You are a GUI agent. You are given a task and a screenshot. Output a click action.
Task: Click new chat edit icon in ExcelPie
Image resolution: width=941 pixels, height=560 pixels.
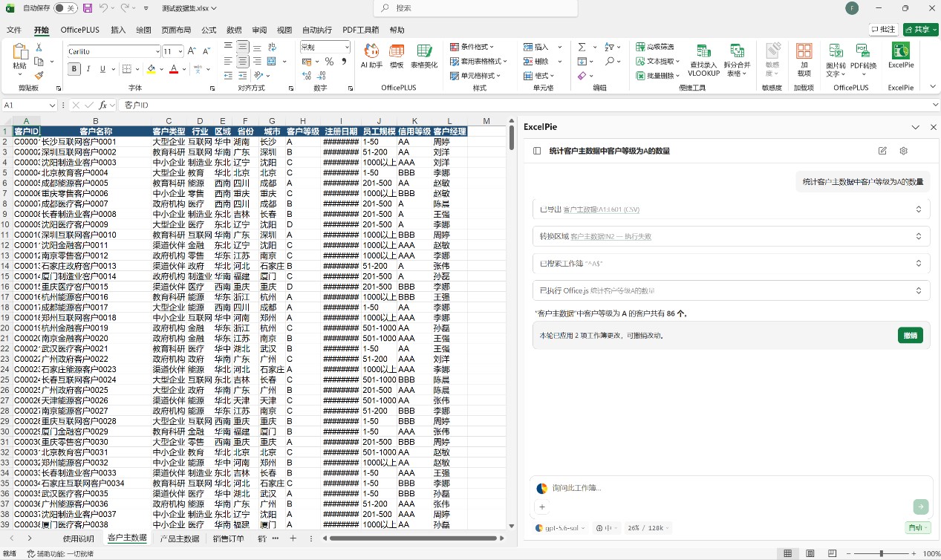882,151
